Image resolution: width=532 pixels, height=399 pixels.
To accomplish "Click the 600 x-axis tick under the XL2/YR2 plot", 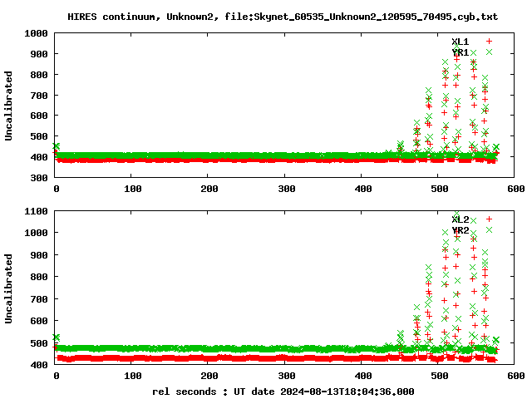I will pyautogui.click(x=516, y=376).
